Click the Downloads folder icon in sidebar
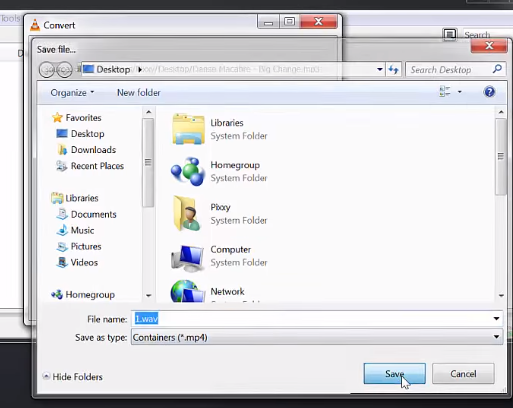Viewport: 513px width, 408px height. pyautogui.click(x=62, y=150)
